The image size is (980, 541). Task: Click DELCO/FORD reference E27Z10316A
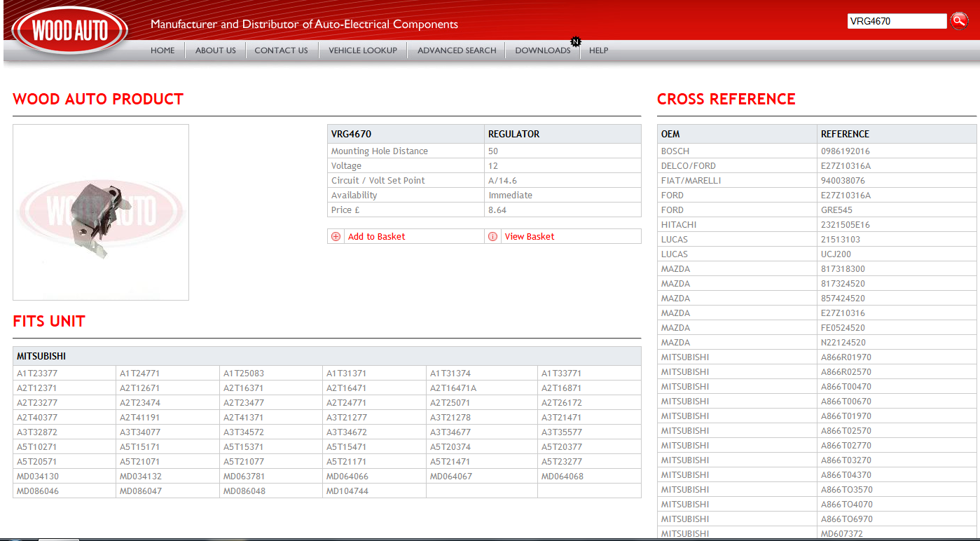846,166
